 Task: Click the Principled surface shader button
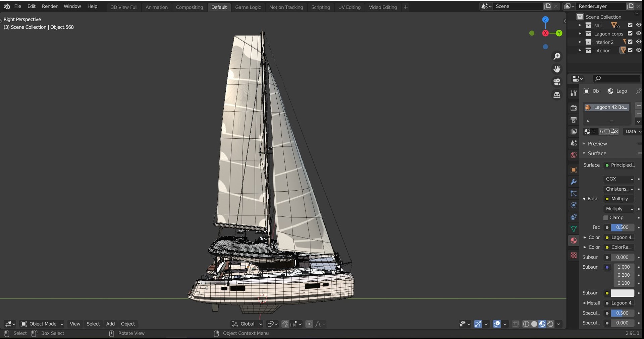coord(619,165)
